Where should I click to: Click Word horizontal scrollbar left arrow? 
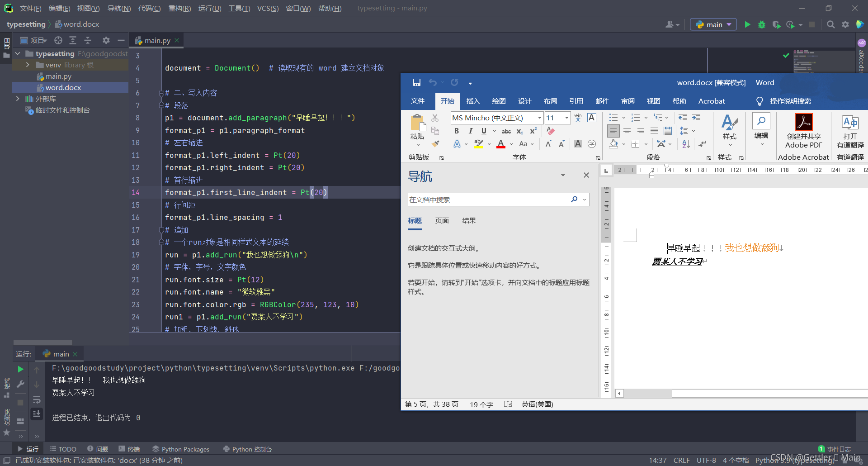click(619, 393)
